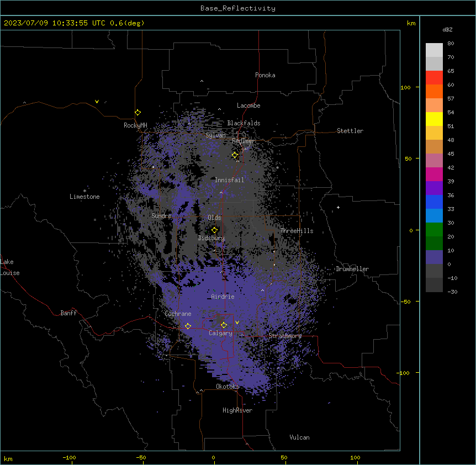
Task: Click the legend value 42
Action: tap(451, 167)
